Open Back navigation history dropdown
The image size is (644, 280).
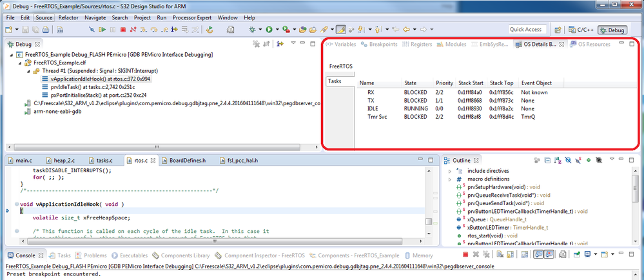(415, 30)
